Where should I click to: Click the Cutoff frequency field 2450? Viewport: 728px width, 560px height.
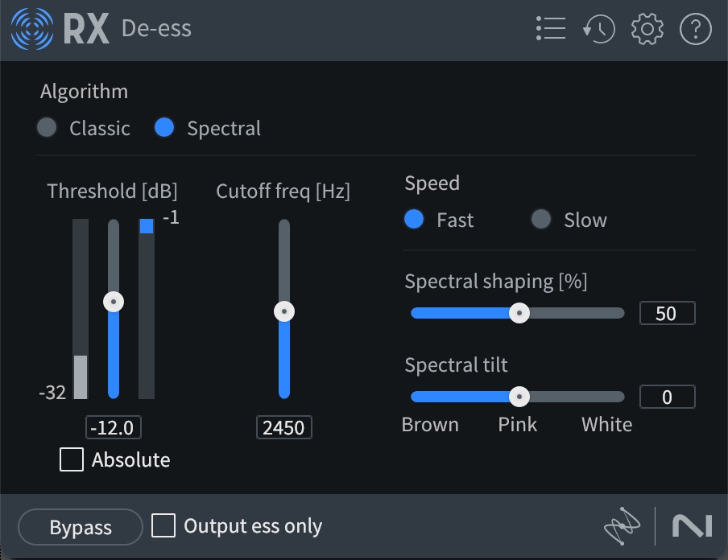pyautogui.click(x=284, y=427)
